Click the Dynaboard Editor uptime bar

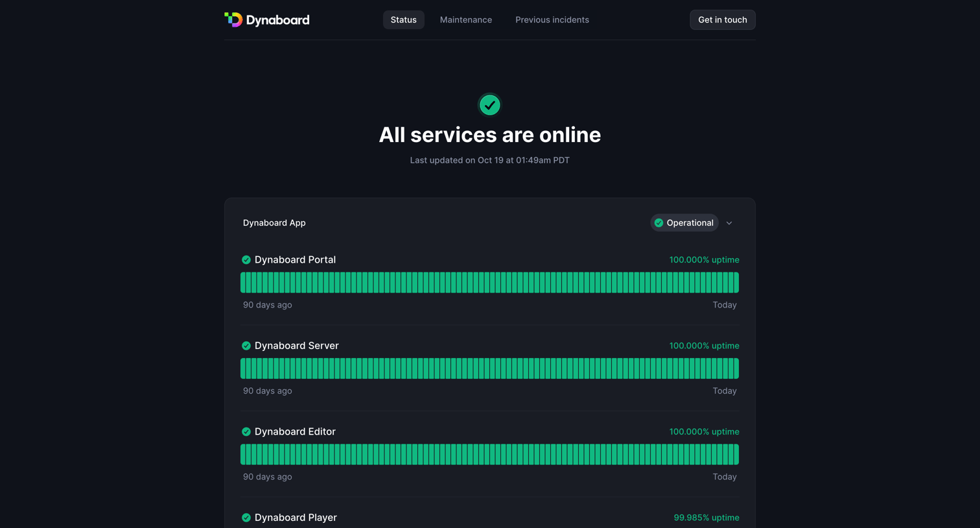[489, 455]
